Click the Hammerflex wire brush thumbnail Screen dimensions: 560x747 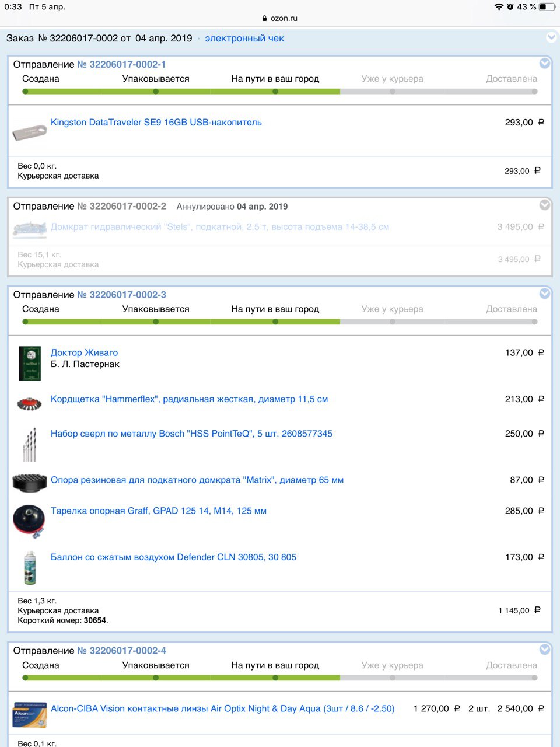tap(29, 403)
